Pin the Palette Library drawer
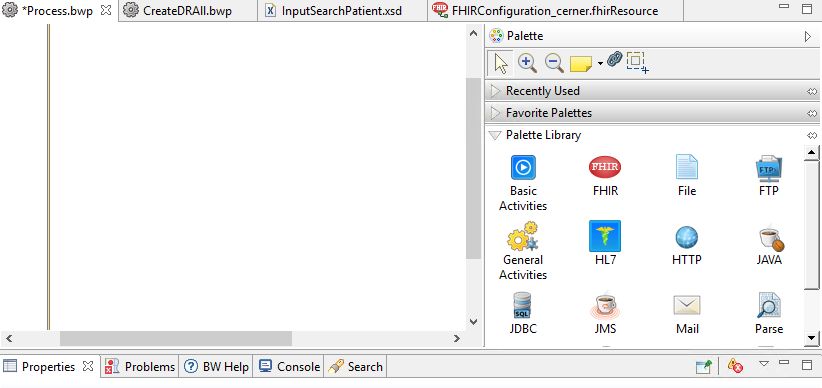The image size is (822, 388). (812, 136)
